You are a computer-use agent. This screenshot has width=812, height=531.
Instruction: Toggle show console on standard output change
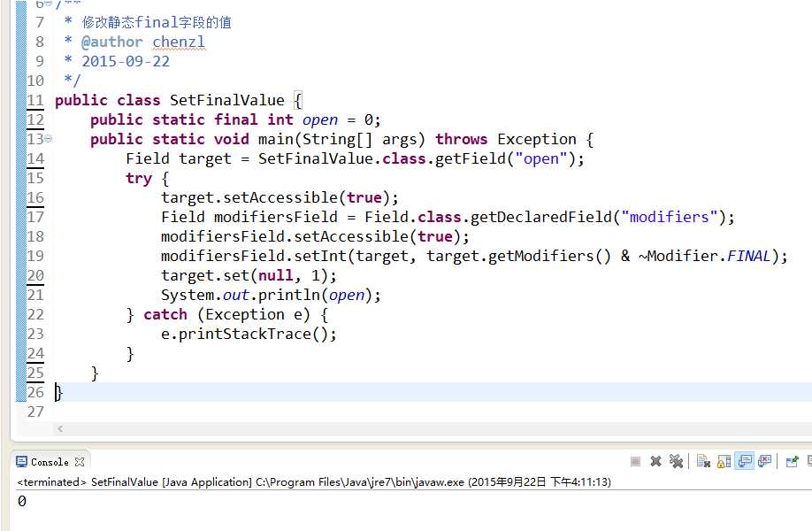point(745,461)
